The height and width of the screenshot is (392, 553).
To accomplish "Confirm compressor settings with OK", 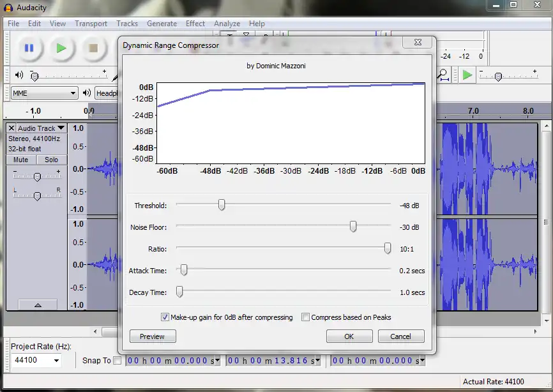I will 349,336.
